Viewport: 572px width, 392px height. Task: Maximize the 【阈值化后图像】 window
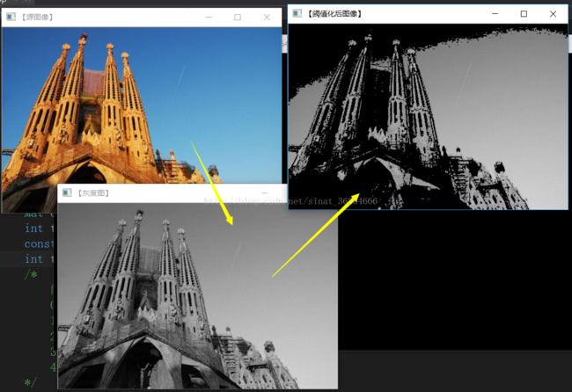[524, 14]
